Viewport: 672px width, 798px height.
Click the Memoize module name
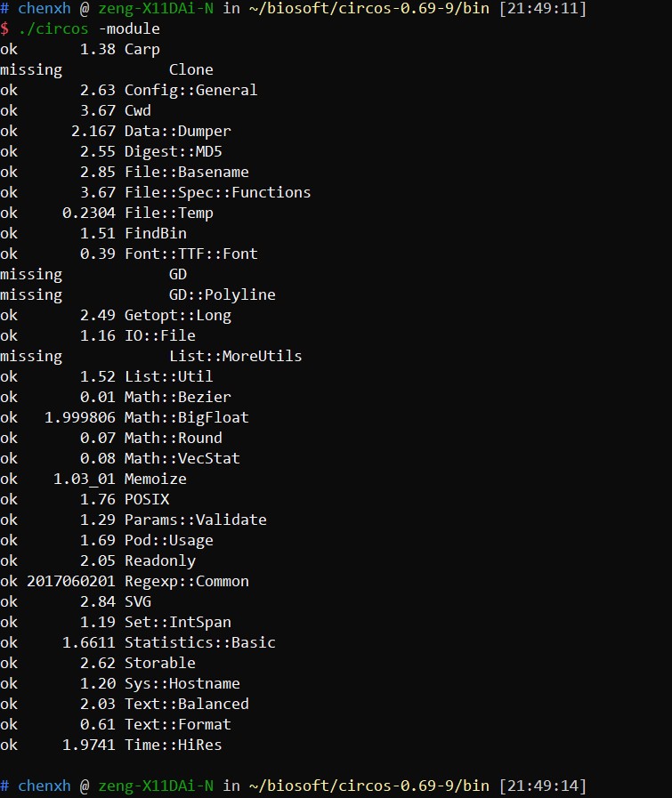coord(155,479)
